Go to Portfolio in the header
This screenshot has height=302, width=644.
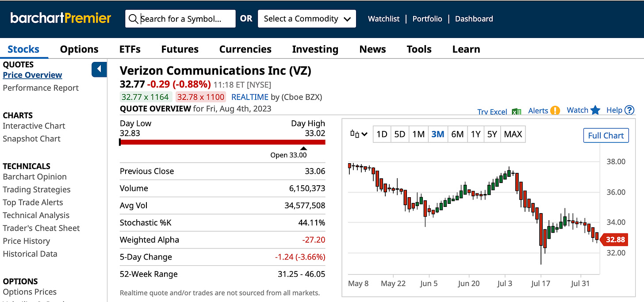[x=427, y=19]
